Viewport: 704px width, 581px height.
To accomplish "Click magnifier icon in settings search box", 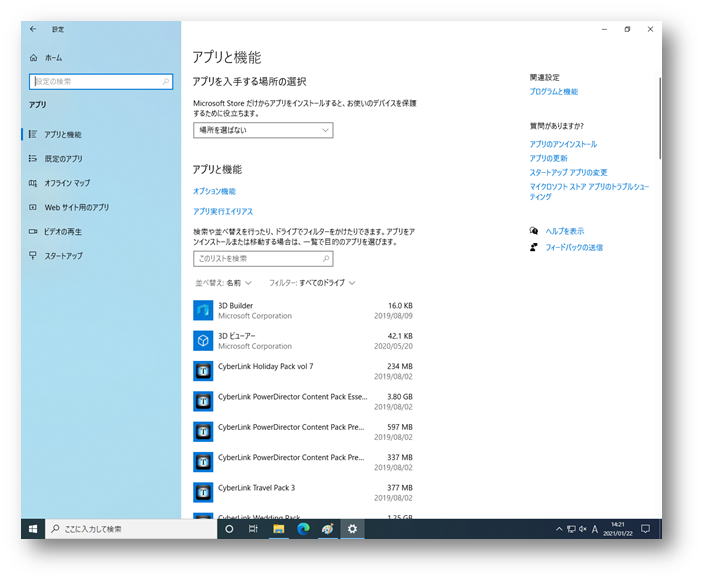I will tap(166, 82).
